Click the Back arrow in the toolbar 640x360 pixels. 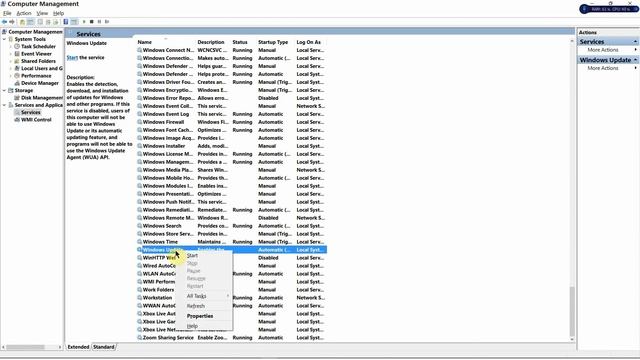click(4, 22)
